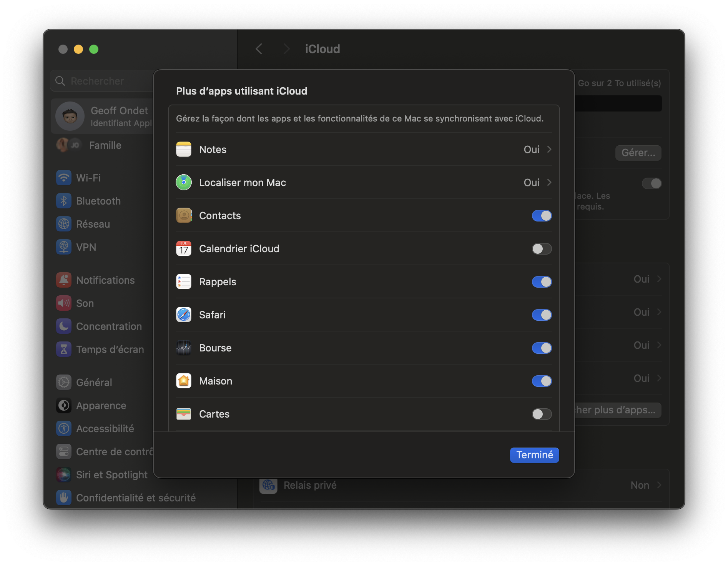
Task: Click the Réseau globe icon
Action: [64, 224]
